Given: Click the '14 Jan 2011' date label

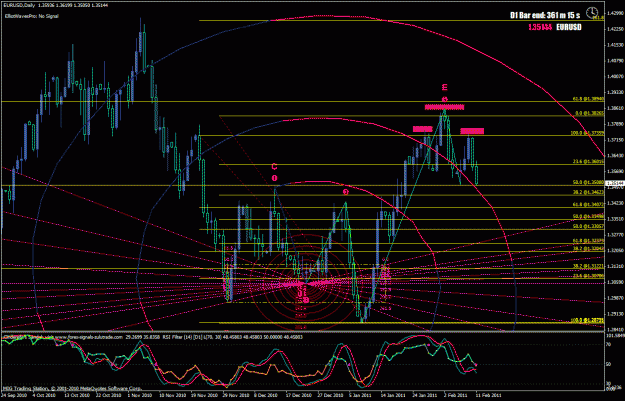Looking at the screenshot, I should pos(393,395).
